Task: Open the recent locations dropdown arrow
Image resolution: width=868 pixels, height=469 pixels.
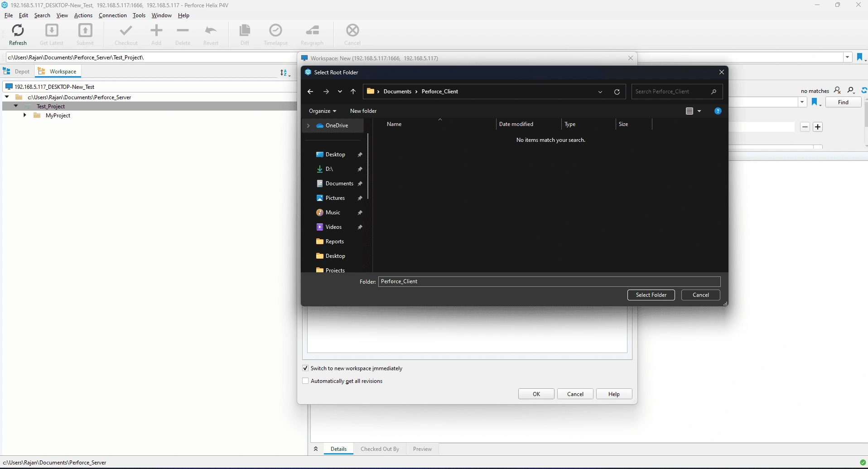Action: (x=340, y=92)
